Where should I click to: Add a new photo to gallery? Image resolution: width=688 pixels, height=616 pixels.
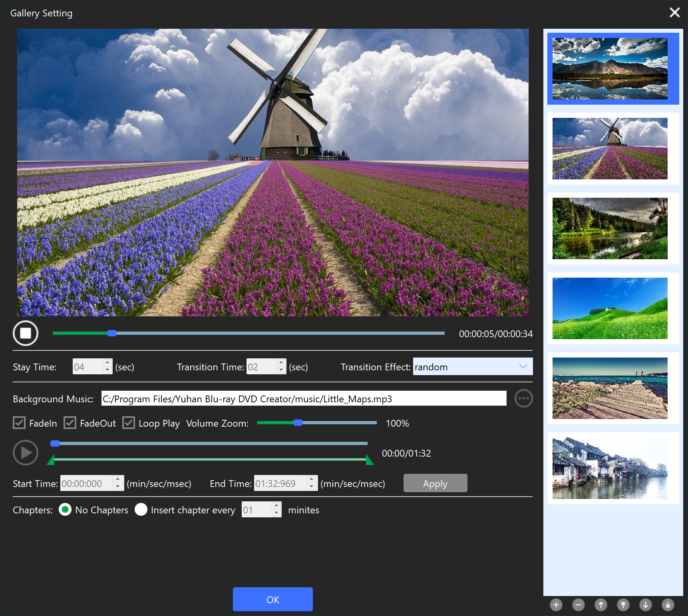click(556, 605)
